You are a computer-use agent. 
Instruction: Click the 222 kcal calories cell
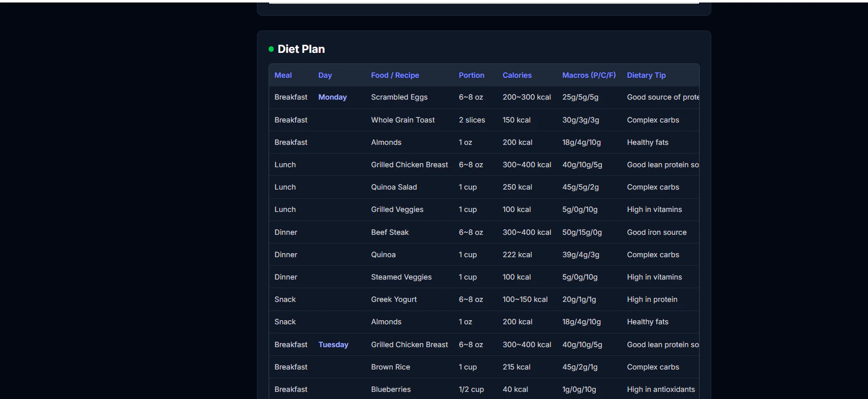[x=517, y=255]
